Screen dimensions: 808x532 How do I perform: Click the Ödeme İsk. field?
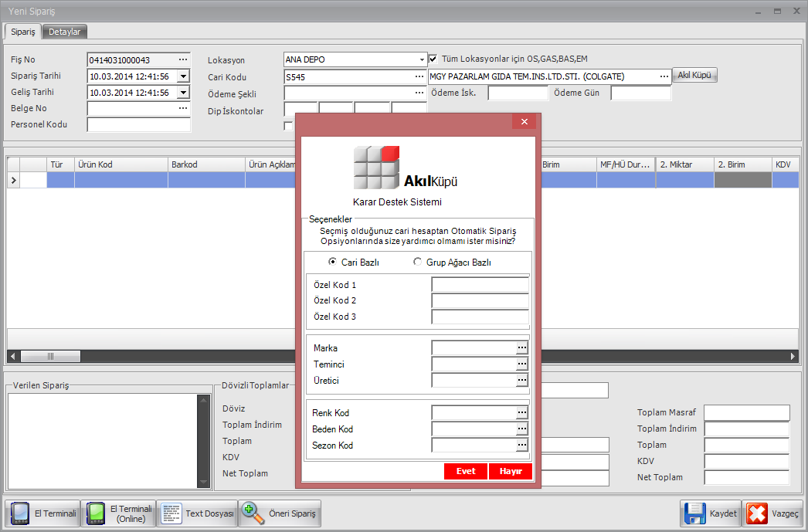click(518, 93)
